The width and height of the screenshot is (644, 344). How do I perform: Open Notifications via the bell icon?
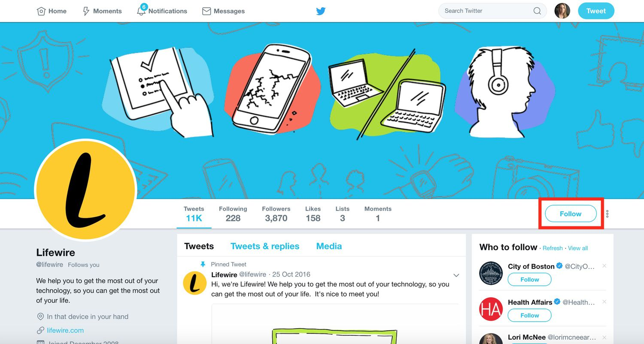[141, 11]
